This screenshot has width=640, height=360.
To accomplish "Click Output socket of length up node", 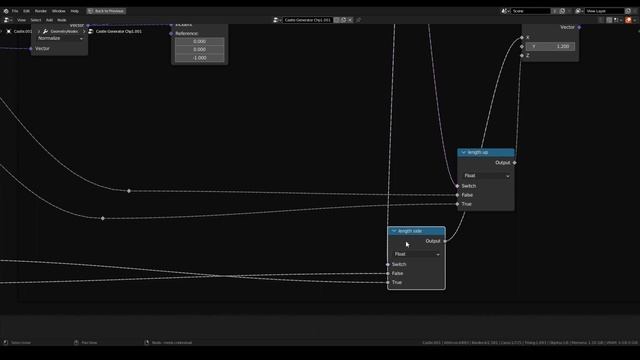I will 514,163.
